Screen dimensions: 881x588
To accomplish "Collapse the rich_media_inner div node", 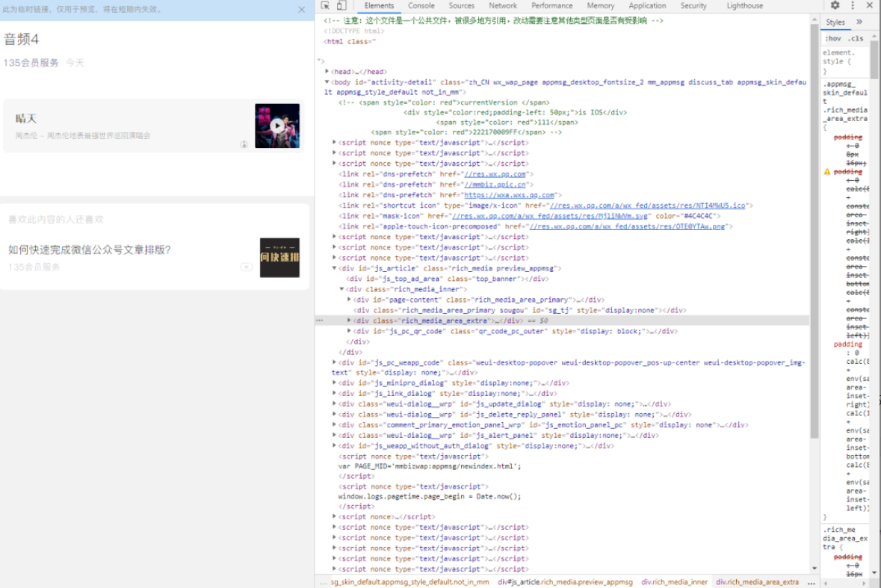I will (341, 289).
